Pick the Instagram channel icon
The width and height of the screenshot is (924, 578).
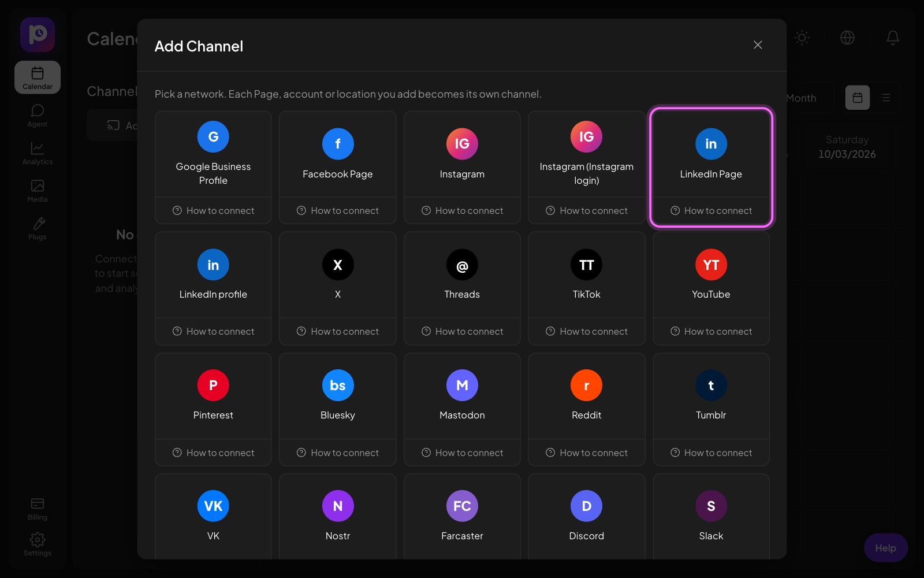coord(462,144)
